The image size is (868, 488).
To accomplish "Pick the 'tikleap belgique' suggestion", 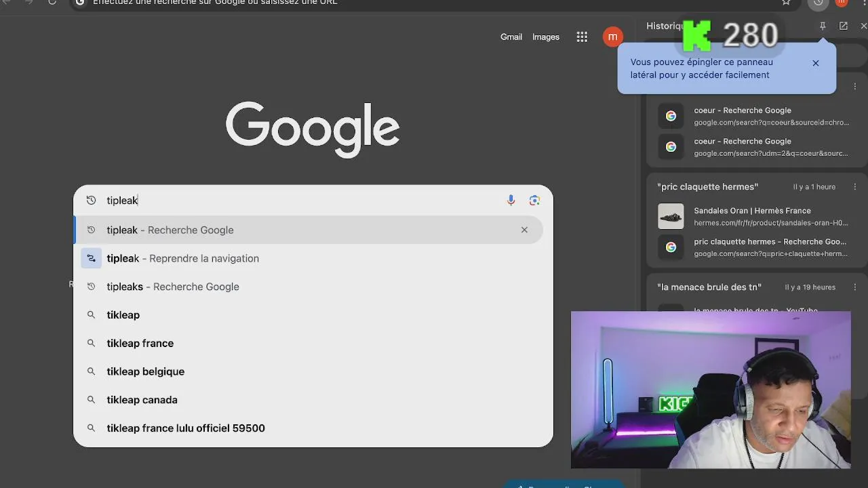I will pos(309,371).
